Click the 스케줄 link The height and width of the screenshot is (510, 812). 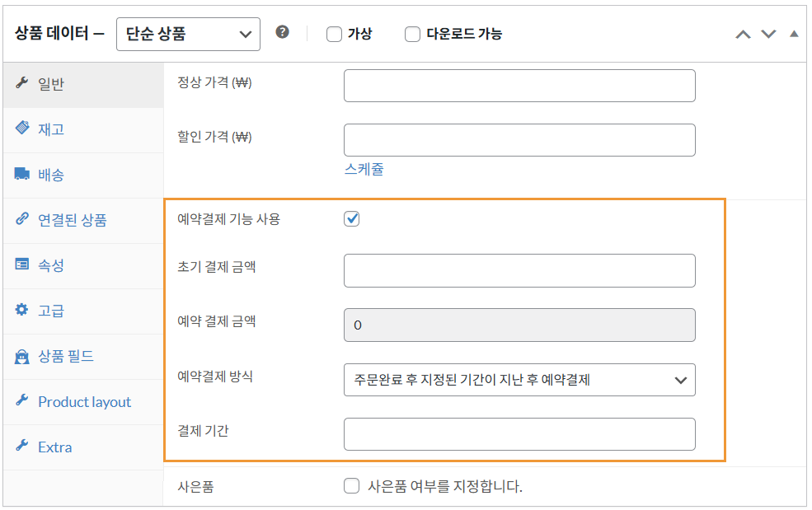[364, 169]
